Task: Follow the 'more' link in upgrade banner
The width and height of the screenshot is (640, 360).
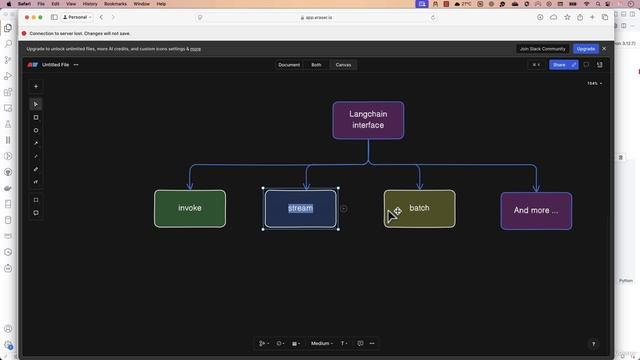Action: 196,49
